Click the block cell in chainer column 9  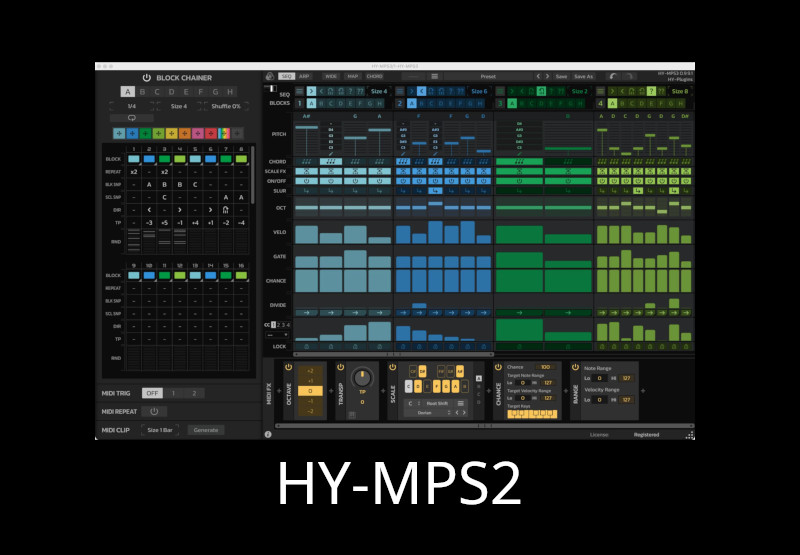[x=134, y=275]
